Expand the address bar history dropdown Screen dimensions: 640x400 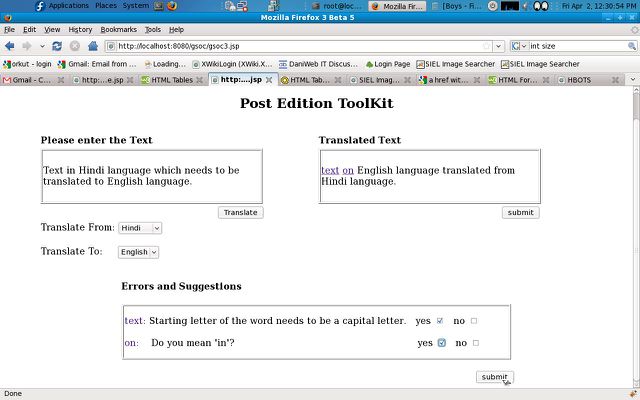click(x=499, y=46)
